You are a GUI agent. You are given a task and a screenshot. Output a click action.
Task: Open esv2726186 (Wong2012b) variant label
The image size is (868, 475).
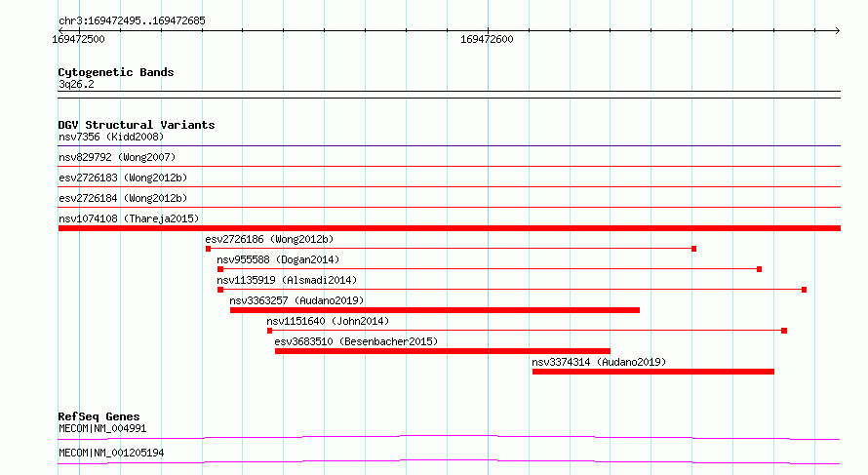pos(269,239)
